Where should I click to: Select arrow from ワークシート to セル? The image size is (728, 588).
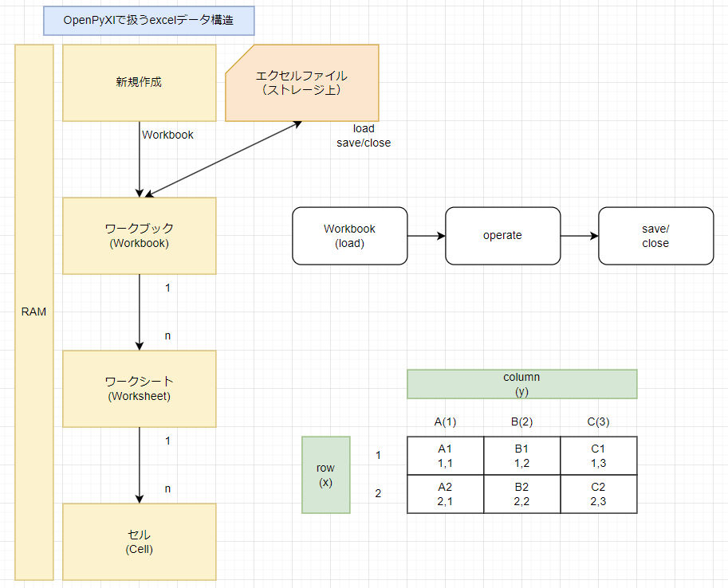point(140,465)
